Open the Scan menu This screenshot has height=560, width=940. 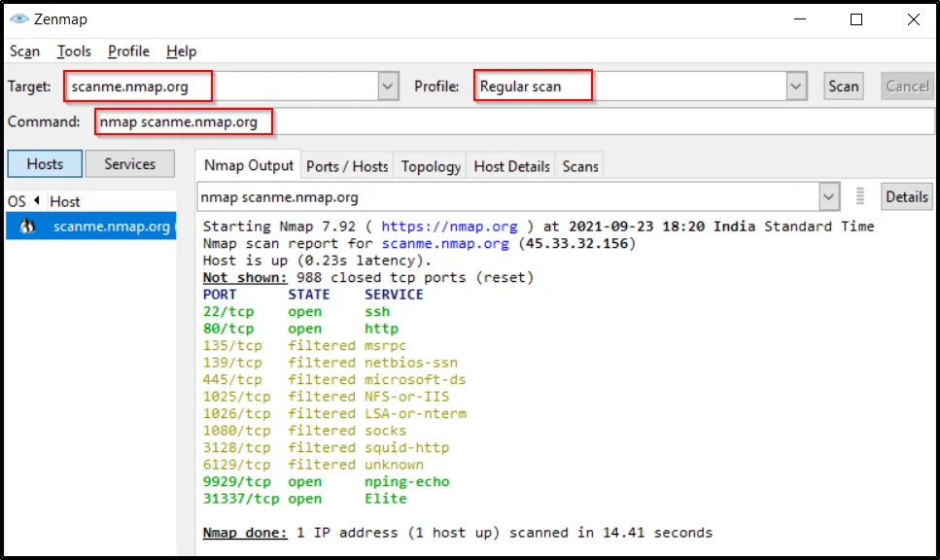point(24,52)
